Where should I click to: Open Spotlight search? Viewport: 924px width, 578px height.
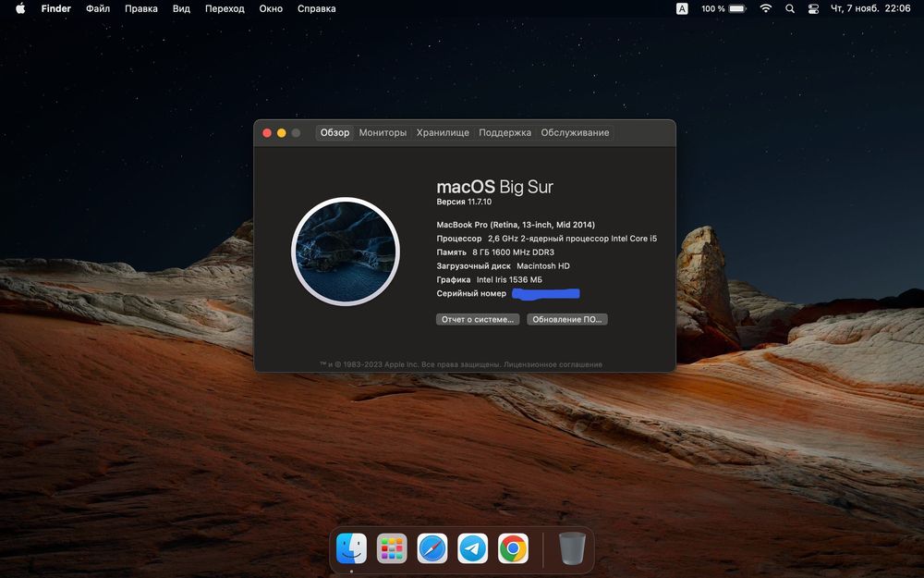[790, 8]
